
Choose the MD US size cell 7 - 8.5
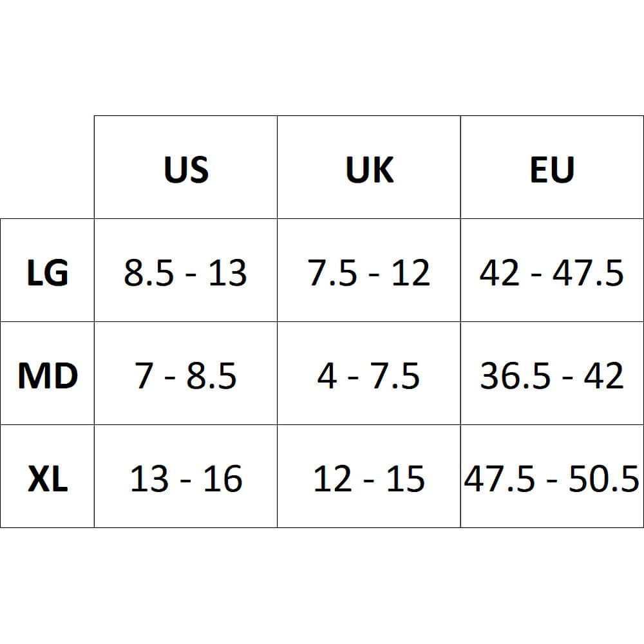tap(185, 376)
